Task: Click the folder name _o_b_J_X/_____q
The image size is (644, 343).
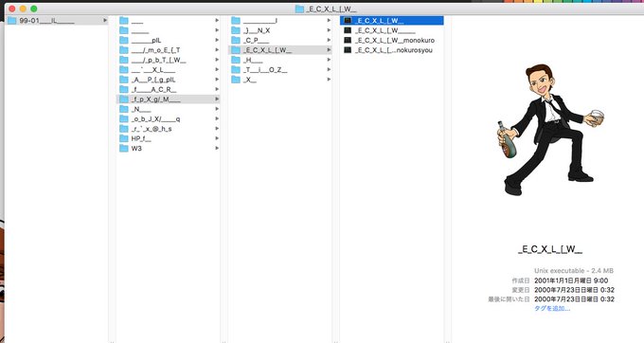Action: click(x=155, y=118)
